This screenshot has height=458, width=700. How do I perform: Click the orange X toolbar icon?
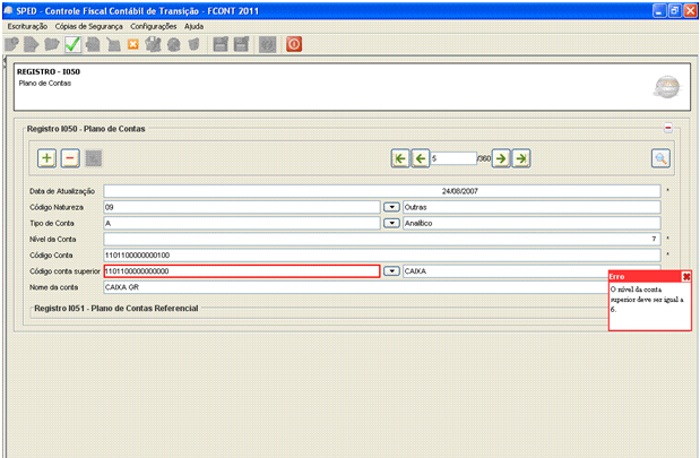132,44
